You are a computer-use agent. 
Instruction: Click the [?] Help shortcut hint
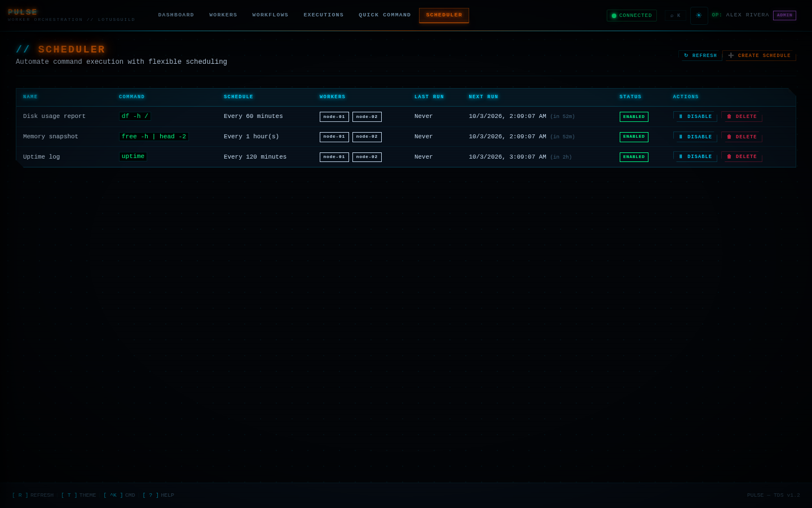tap(158, 496)
